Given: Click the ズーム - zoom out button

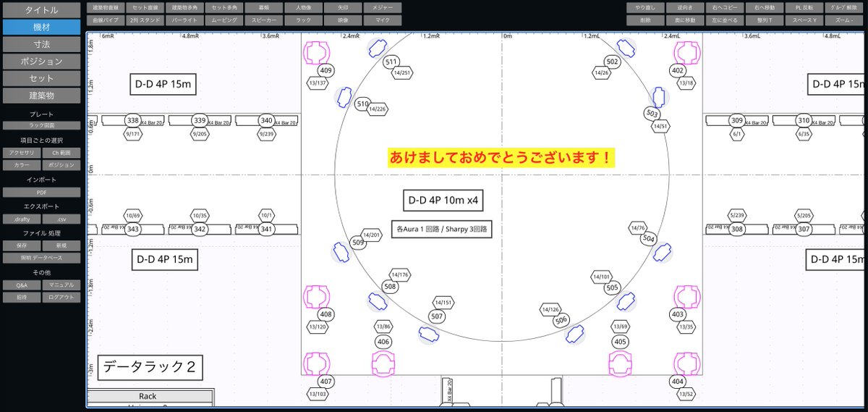Looking at the screenshot, I should [843, 20].
